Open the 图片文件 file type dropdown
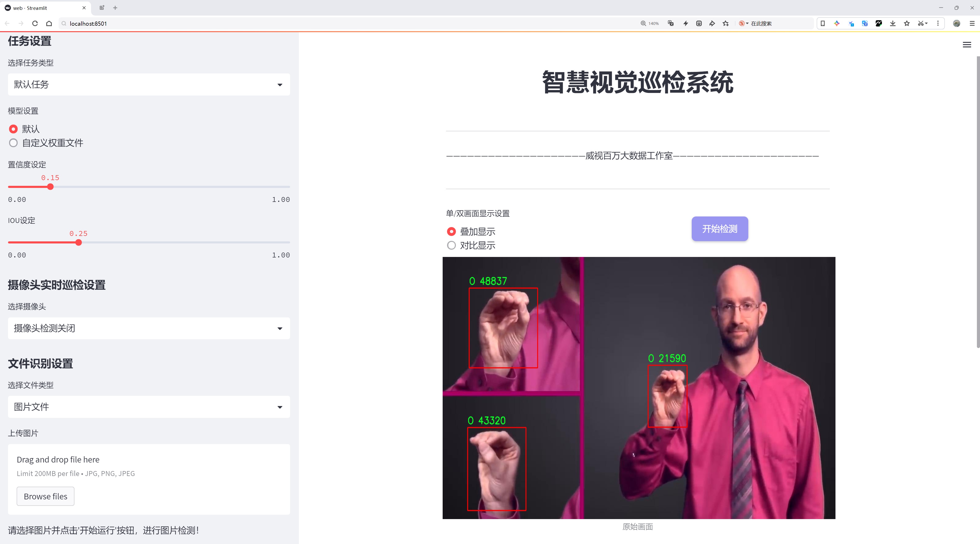The width and height of the screenshot is (980, 544). point(149,407)
